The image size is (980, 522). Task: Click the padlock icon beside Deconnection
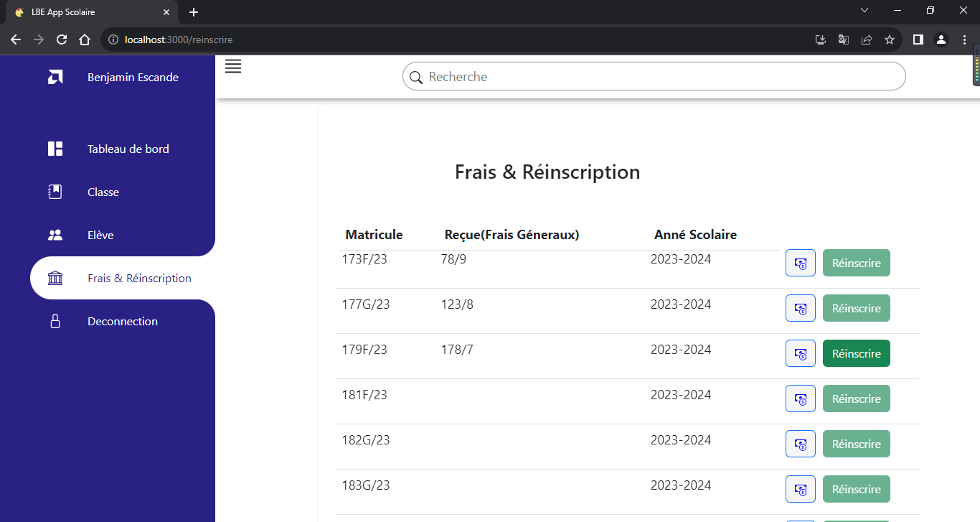55,321
